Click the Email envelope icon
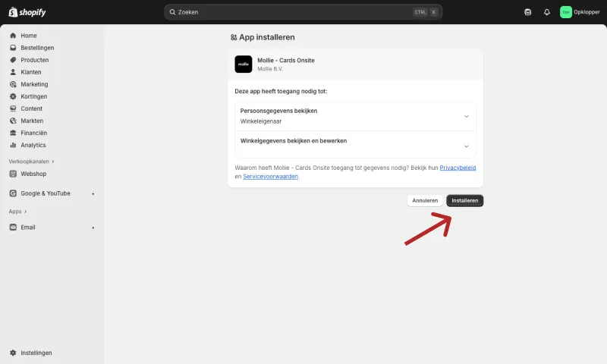 (13, 227)
